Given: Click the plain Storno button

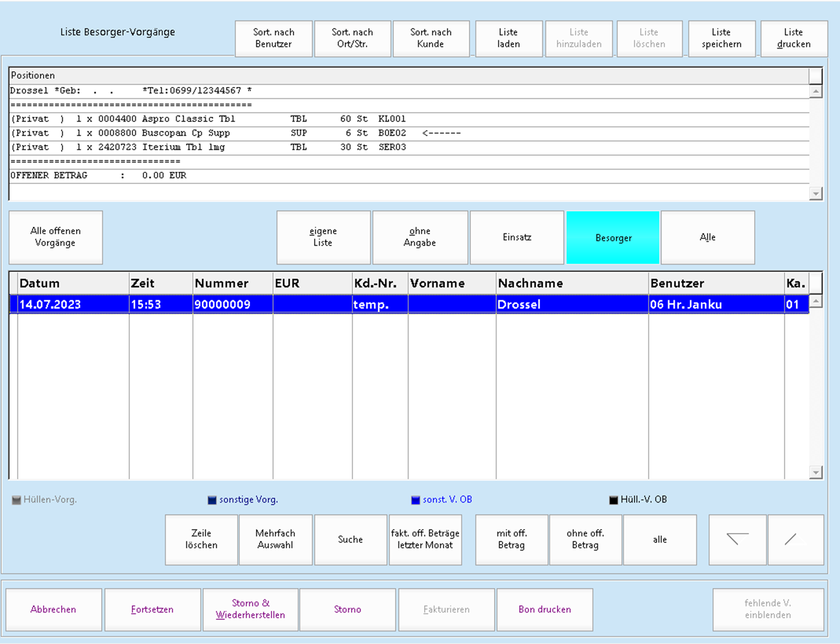Looking at the screenshot, I should [348, 609].
